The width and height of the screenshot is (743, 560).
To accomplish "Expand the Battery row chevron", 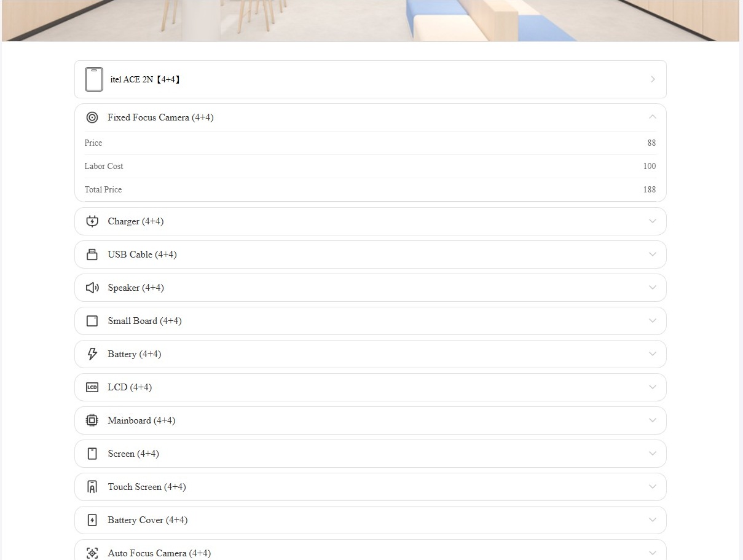I will click(x=653, y=354).
